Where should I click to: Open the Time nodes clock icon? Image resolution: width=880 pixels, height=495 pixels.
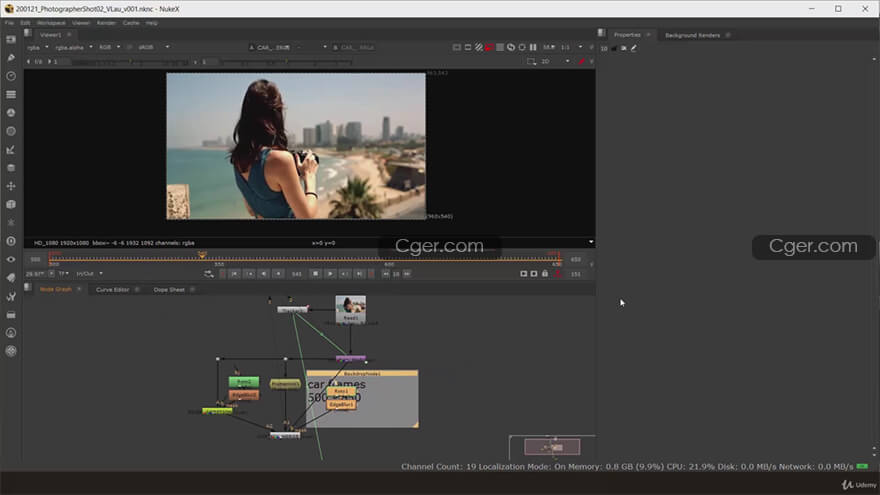point(11,76)
